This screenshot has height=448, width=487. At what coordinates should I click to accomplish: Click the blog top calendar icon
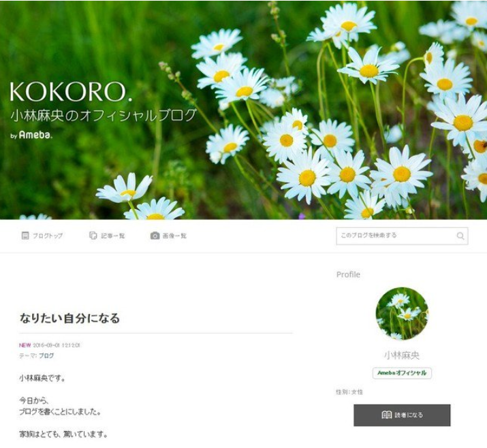tap(25, 236)
